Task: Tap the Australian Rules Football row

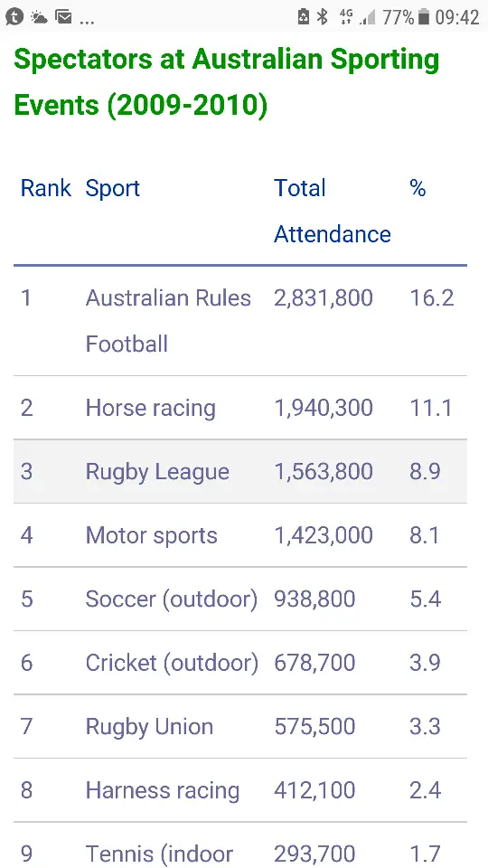Action: click(x=240, y=321)
